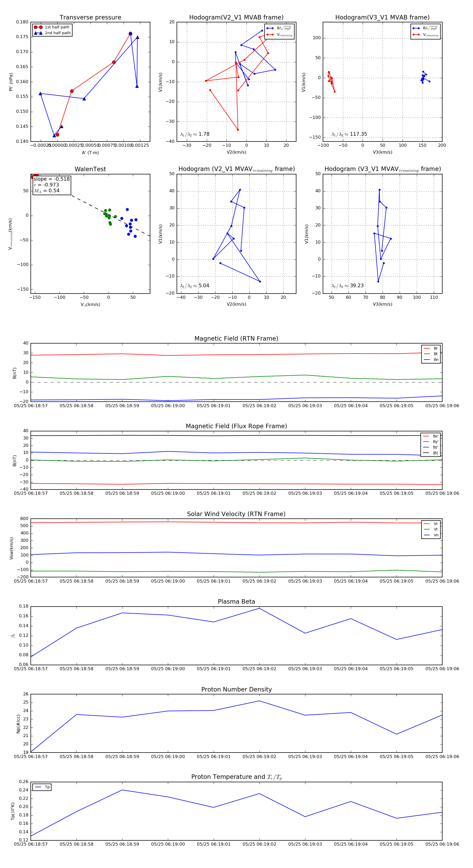Click the λ1/λ2 ≈ 1.78 annotation
The width and height of the screenshot is (473, 868).
(194, 134)
